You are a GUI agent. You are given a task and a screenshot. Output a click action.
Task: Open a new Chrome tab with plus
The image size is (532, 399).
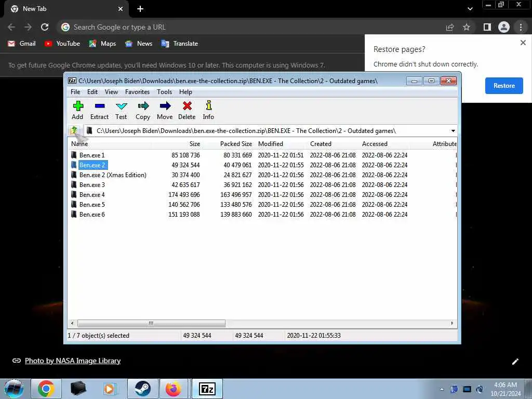coord(140,9)
